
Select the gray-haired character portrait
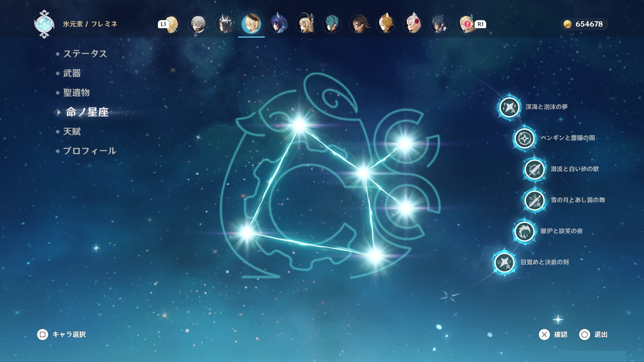point(198,24)
